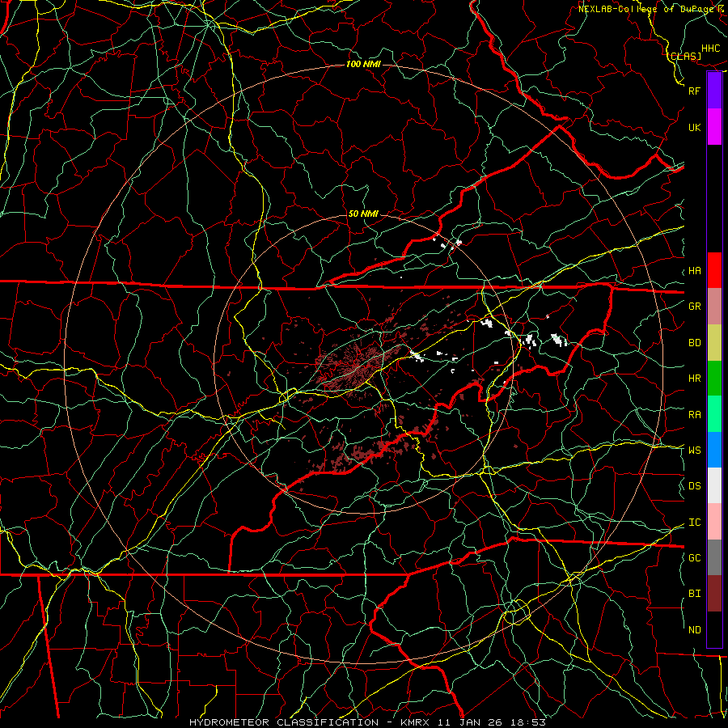
Task: Click the RF purple legend swatch
Action: pyautogui.click(x=714, y=91)
